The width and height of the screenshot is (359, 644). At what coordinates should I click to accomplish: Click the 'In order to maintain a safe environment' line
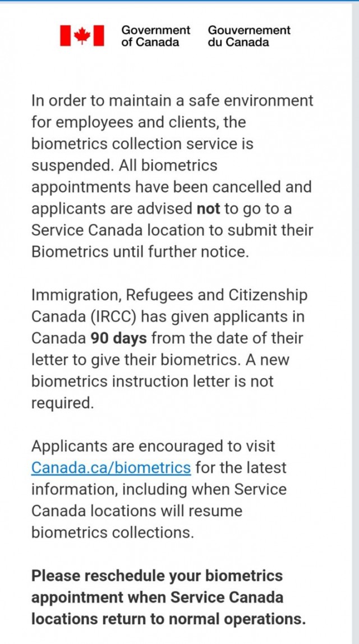coord(172,101)
